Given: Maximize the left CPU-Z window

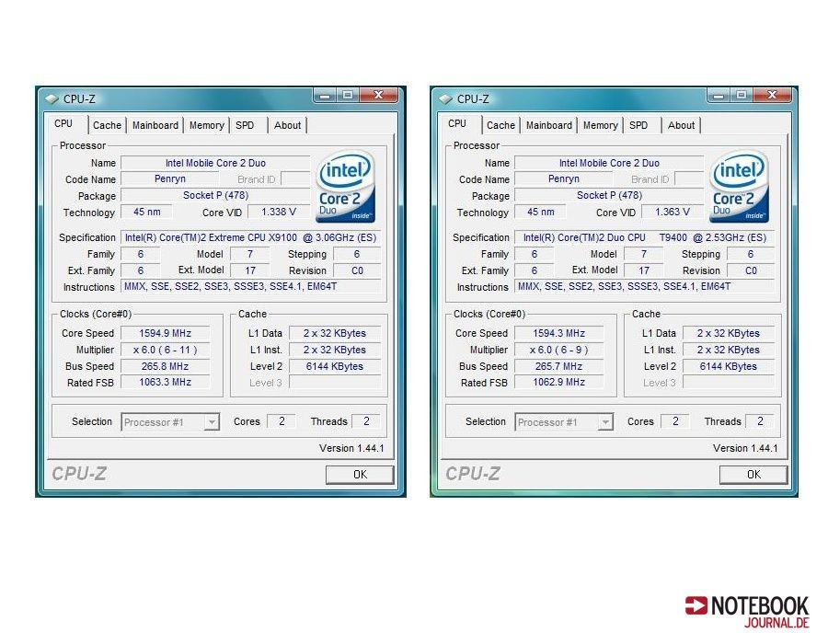Looking at the screenshot, I should click(348, 95).
